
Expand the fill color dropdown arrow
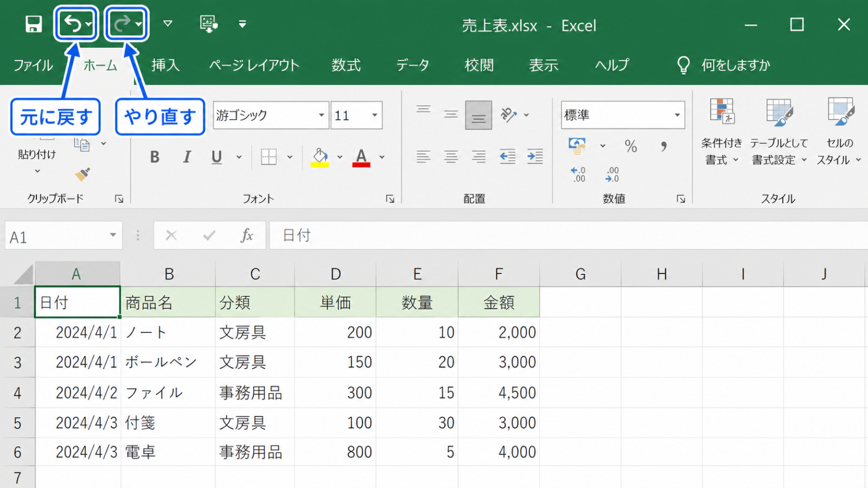(340, 157)
